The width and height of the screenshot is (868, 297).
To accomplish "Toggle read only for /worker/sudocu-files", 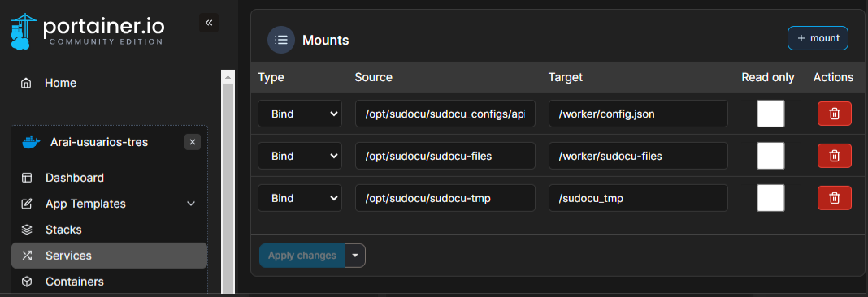I will click(770, 156).
